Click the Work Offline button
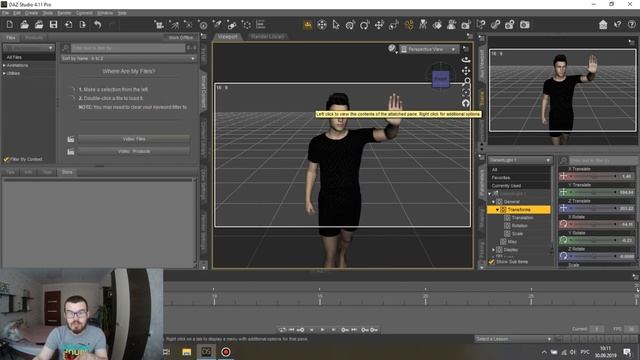 (181, 38)
